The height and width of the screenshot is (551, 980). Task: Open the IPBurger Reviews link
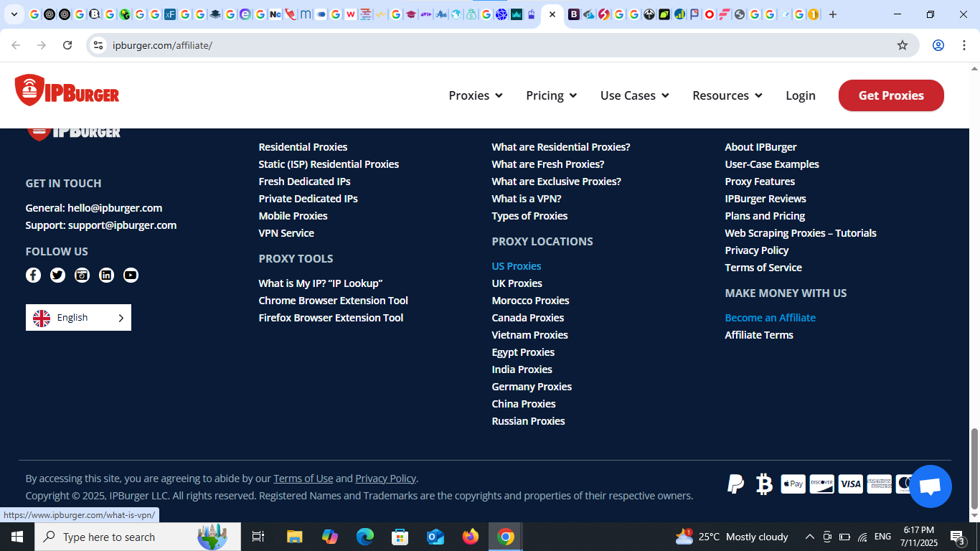(765, 199)
